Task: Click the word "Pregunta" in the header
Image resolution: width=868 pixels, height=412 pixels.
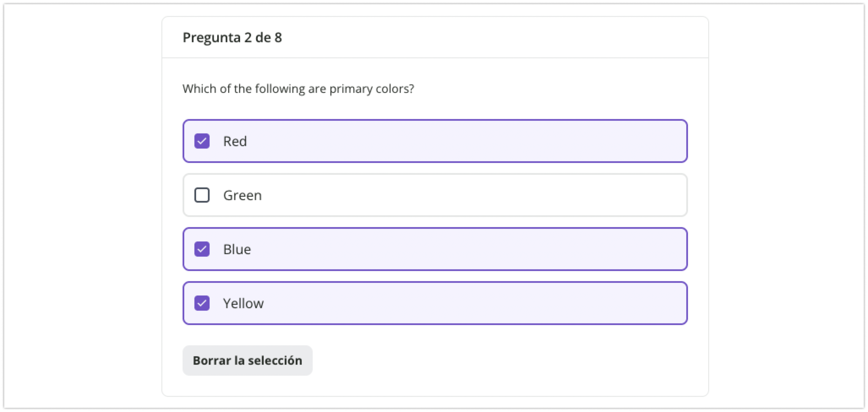Action: pos(211,38)
